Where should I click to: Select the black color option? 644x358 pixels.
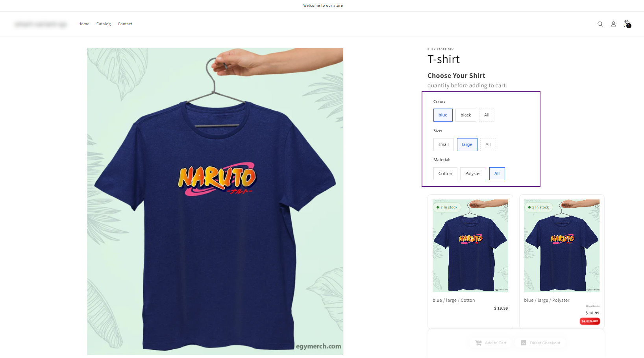(x=466, y=115)
